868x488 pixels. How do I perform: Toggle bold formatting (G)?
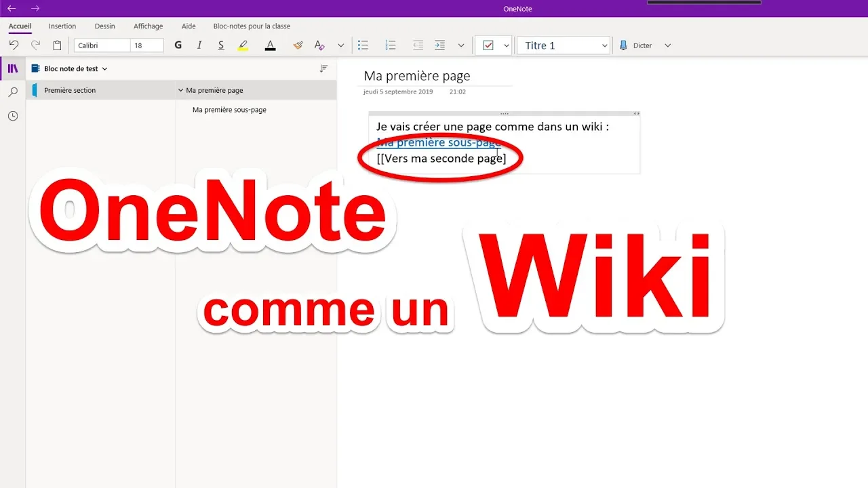click(178, 45)
